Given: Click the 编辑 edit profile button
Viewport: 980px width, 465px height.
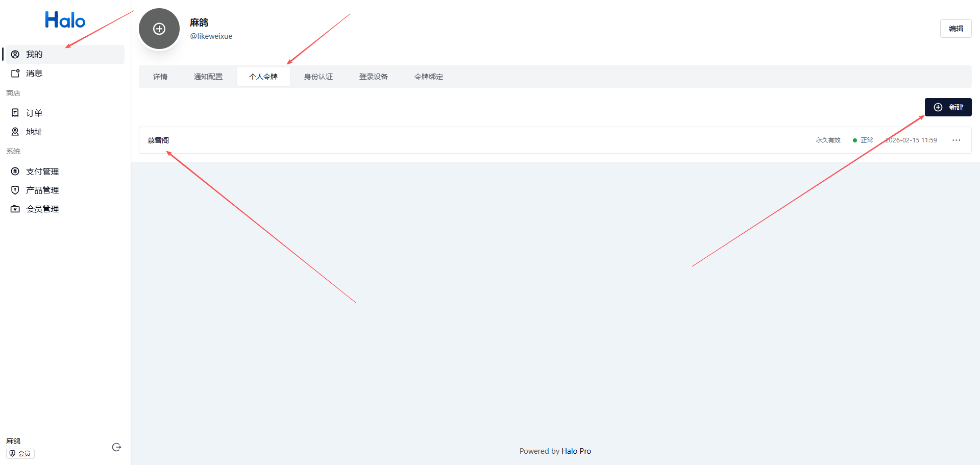Looking at the screenshot, I should coord(955,29).
